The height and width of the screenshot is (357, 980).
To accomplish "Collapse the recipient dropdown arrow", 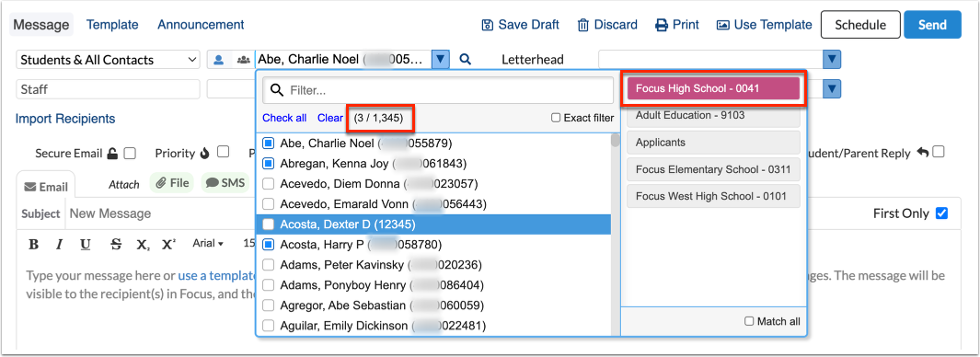I will [x=442, y=60].
